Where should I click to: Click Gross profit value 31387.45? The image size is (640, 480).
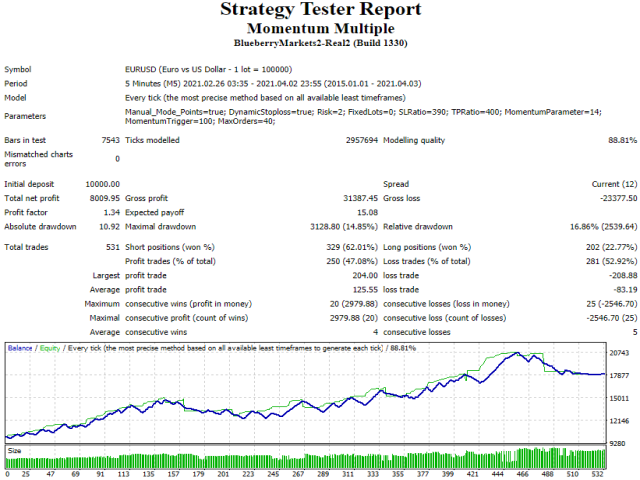360,199
